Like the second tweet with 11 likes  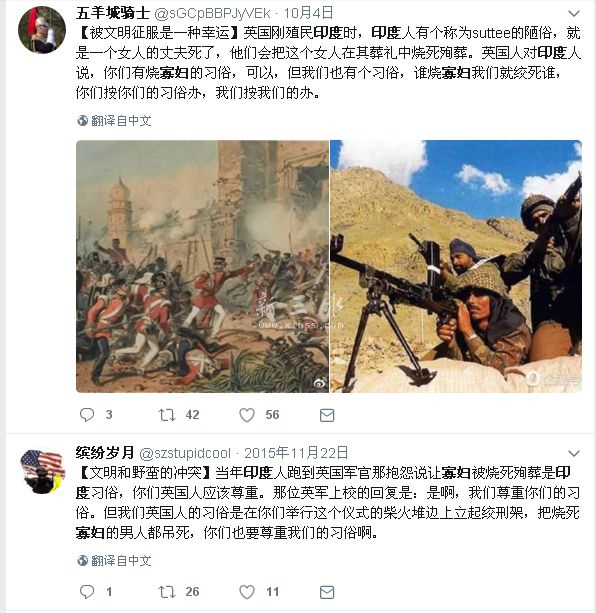(247, 592)
